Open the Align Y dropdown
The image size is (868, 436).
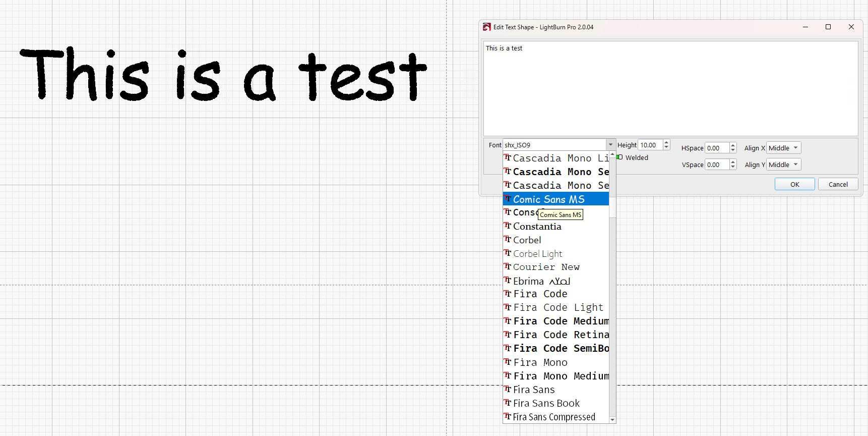[783, 165]
